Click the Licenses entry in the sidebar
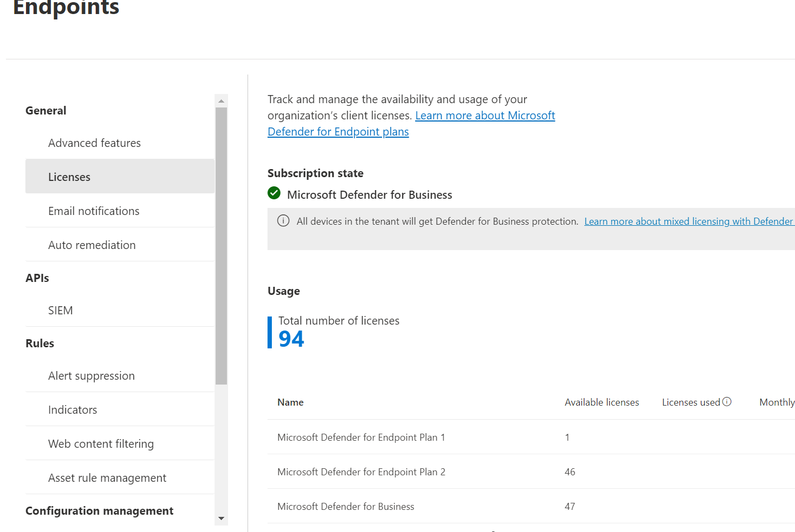Viewport: 795px width, 532px height. click(x=69, y=177)
